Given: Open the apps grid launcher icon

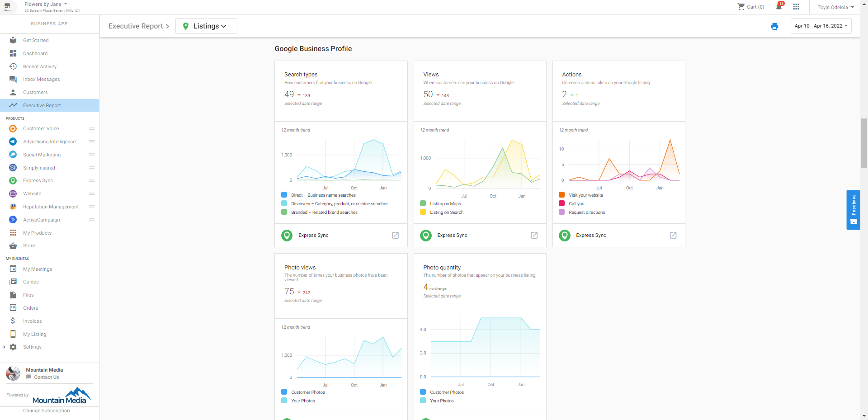Looking at the screenshot, I should [x=796, y=7].
